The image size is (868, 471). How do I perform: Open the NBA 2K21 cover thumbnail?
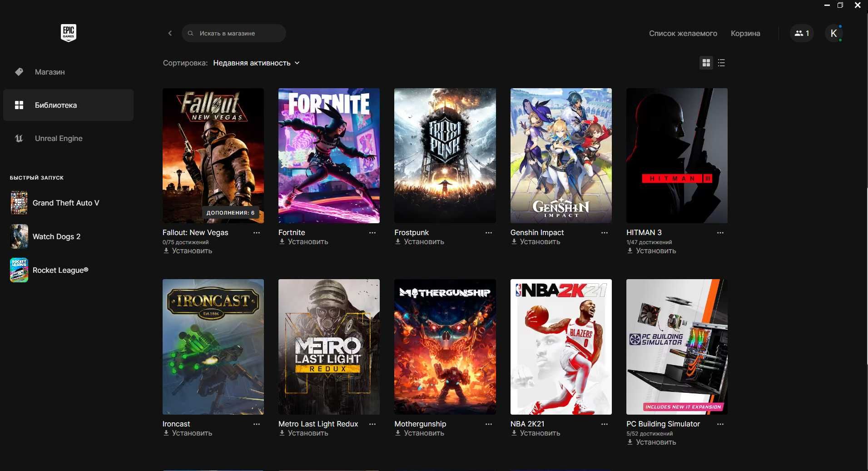[x=561, y=347]
